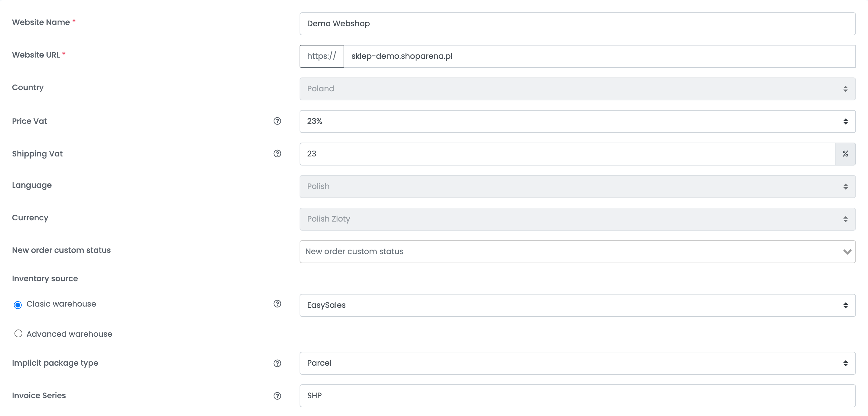Select the Advanced warehouse radio button
Screen dimensions: 868x416
[18, 333]
